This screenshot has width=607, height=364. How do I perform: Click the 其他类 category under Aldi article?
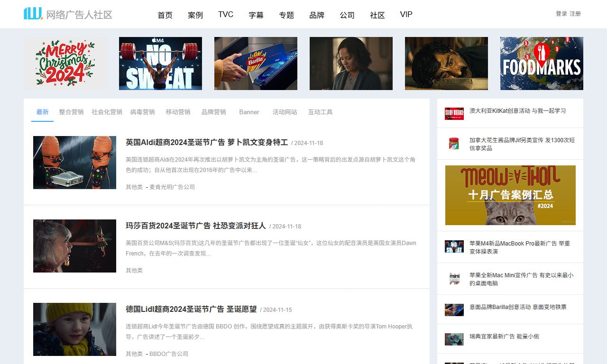(x=134, y=187)
